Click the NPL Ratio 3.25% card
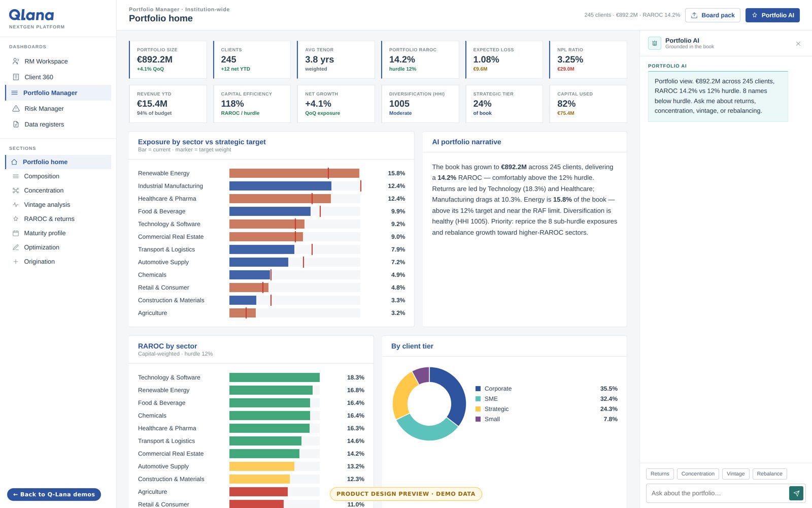 pos(588,60)
